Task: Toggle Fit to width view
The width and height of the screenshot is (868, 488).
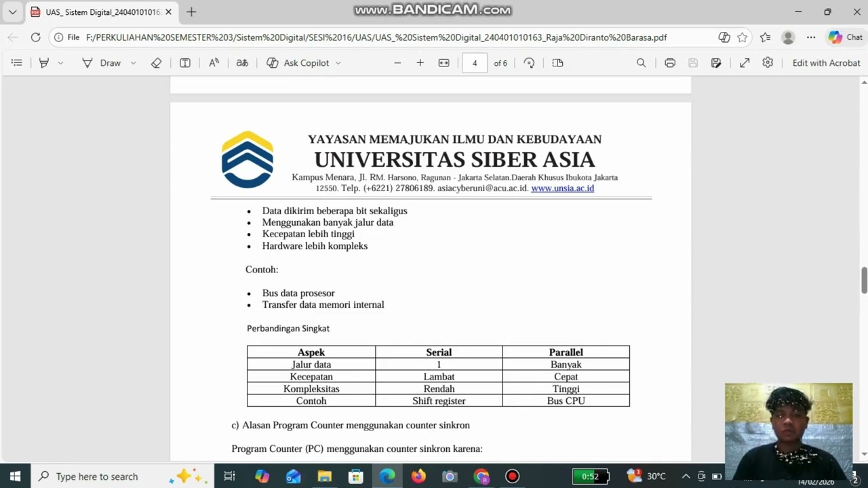Action: (x=443, y=63)
